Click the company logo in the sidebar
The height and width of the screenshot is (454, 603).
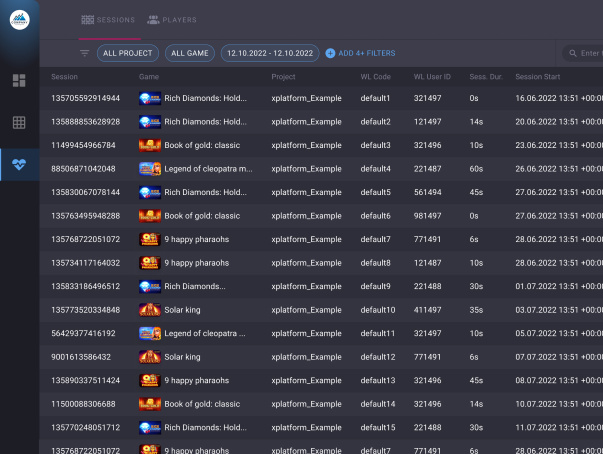pyautogui.click(x=19, y=20)
